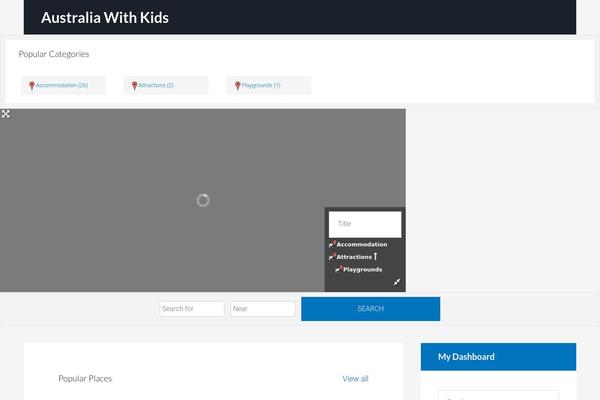This screenshot has width=600, height=400.
Task: Click the pin icon beside Playgrounds (1)
Action: tap(238, 85)
